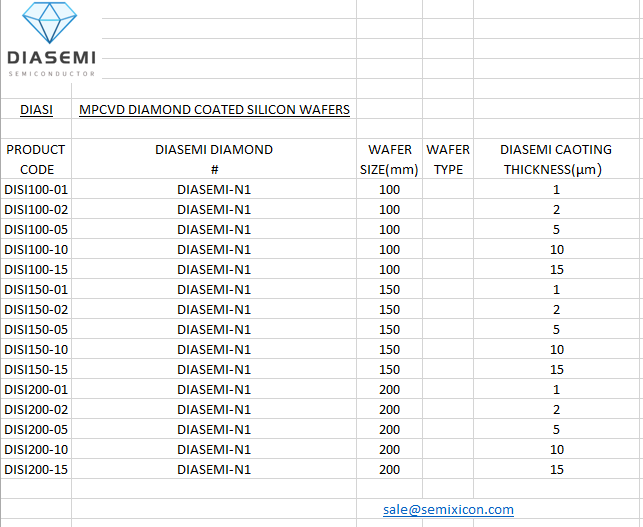Select empty WAFER TYPE cell in DISI100-01 row
The height and width of the screenshot is (527, 643).
tap(448, 189)
